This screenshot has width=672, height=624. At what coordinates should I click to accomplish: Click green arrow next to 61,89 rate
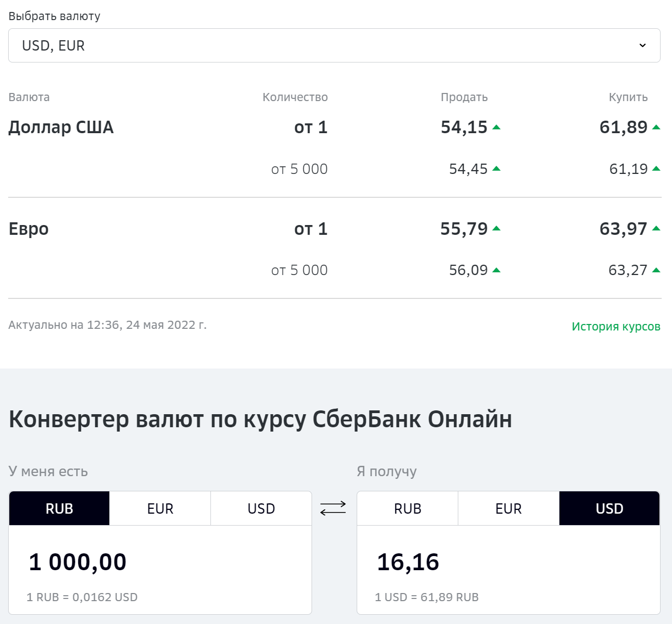tap(656, 127)
